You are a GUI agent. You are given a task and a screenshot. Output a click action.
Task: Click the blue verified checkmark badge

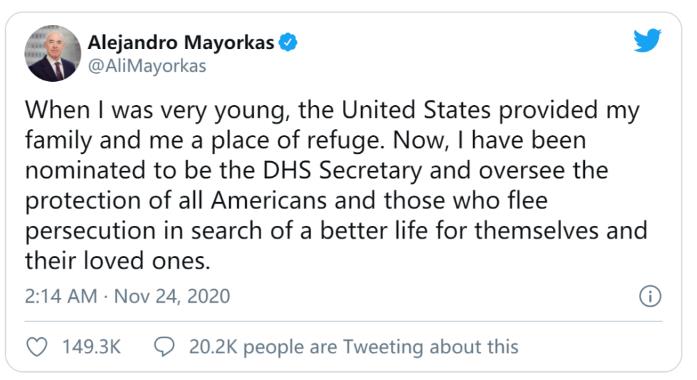tap(288, 43)
